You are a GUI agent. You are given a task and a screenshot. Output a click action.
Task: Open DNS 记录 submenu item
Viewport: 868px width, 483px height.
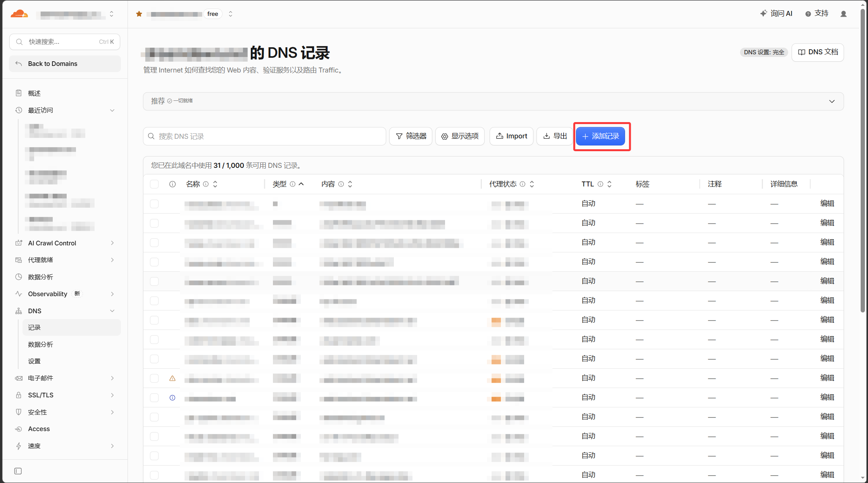coord(72,328)
